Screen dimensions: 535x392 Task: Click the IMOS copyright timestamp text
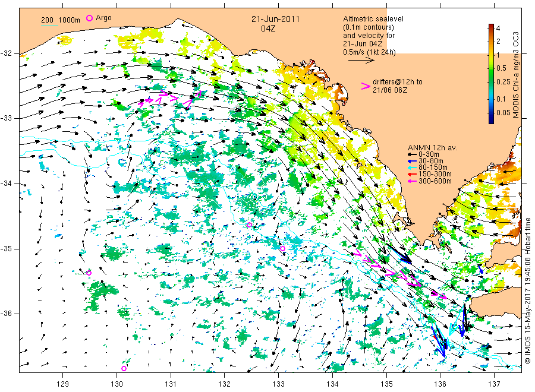pos(527,290)
